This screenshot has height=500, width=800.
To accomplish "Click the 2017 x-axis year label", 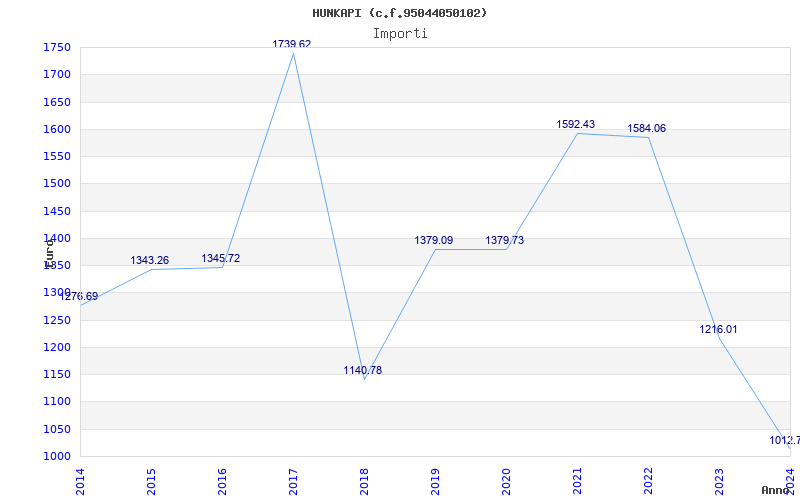I will click(293, 481).
